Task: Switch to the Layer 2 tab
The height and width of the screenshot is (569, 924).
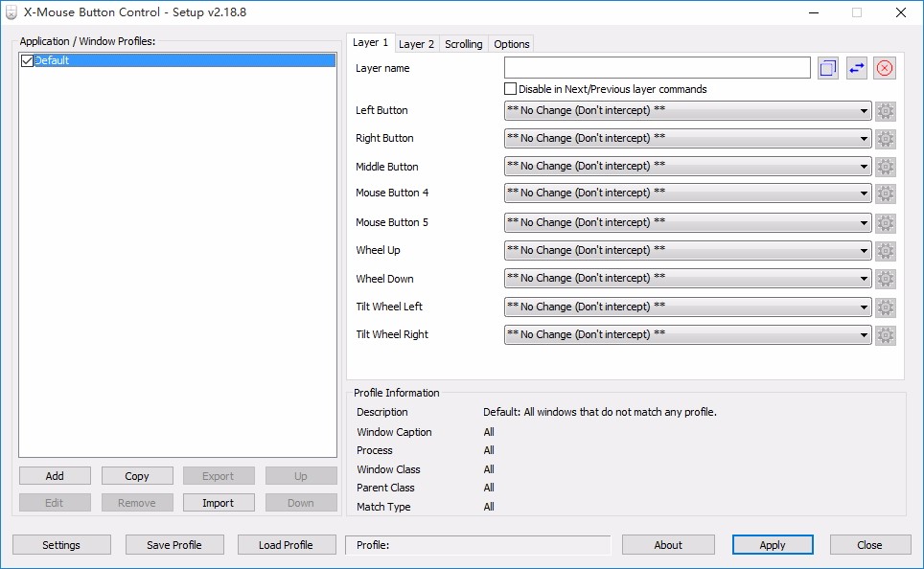Action: pos(416,44)
